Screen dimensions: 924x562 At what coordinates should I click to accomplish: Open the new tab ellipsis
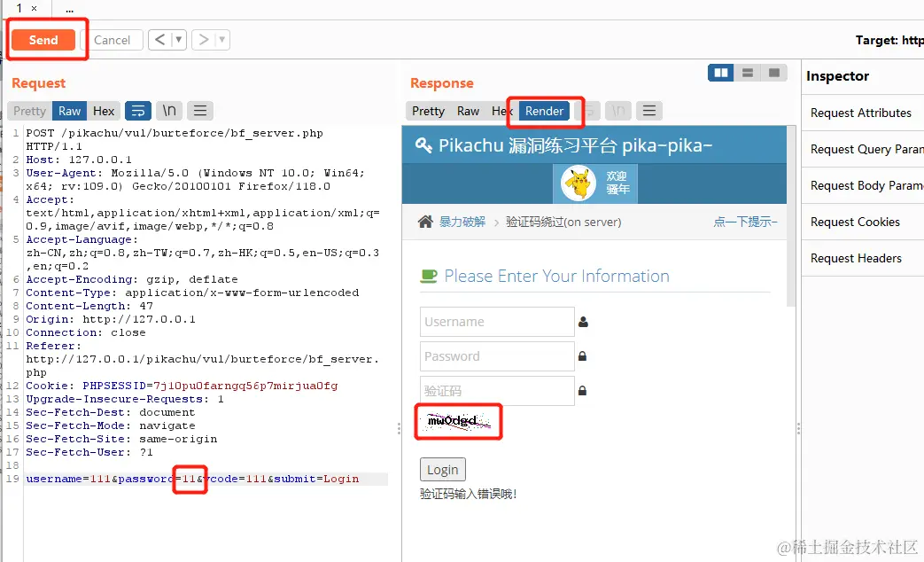(69, 10)
